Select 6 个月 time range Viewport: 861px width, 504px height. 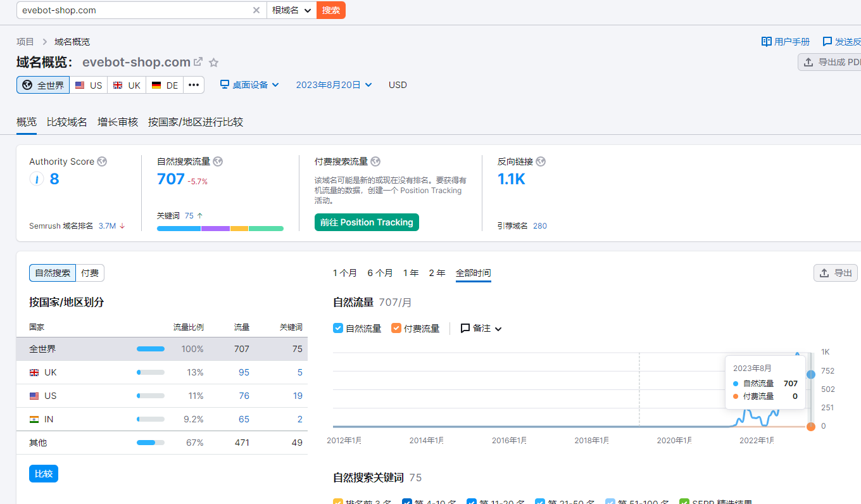coord(380,273)
